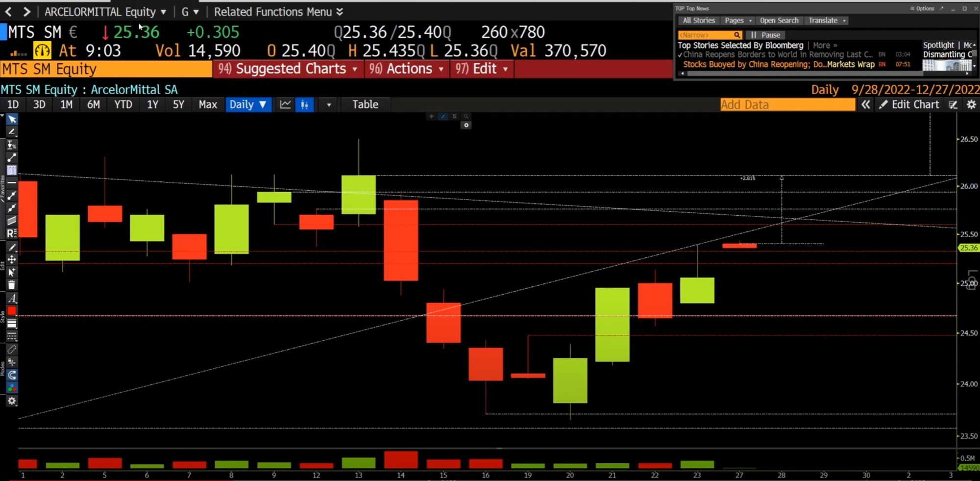Viewport: 980px width, 481px height.
Task: Select the 1M time range
Action: tap(66, 104)
